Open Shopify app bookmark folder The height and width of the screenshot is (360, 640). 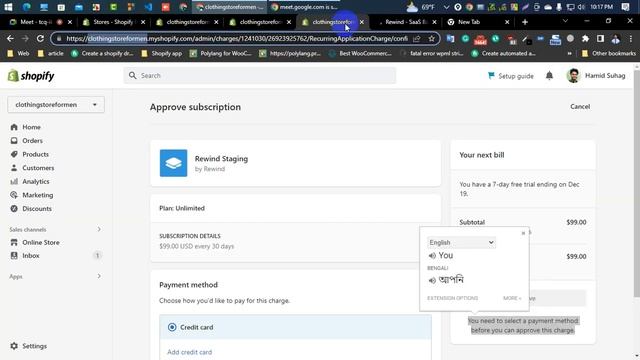[162, 53]
